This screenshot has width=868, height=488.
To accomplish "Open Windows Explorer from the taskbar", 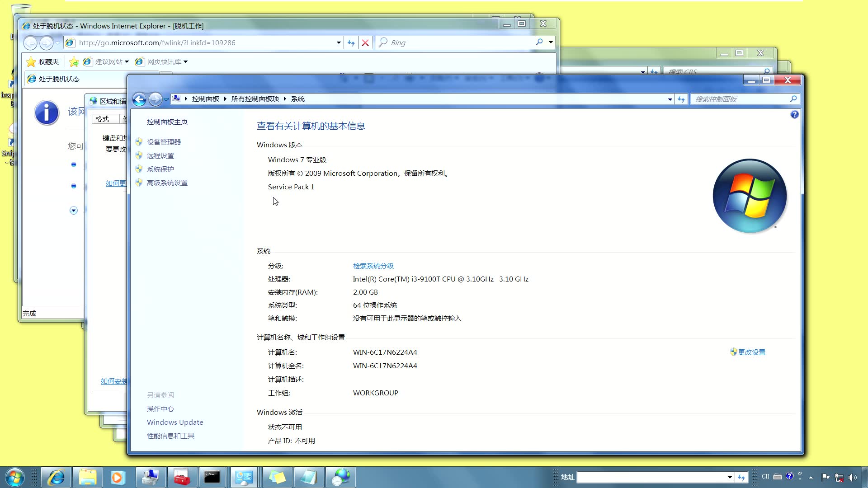I will point(88,477).
